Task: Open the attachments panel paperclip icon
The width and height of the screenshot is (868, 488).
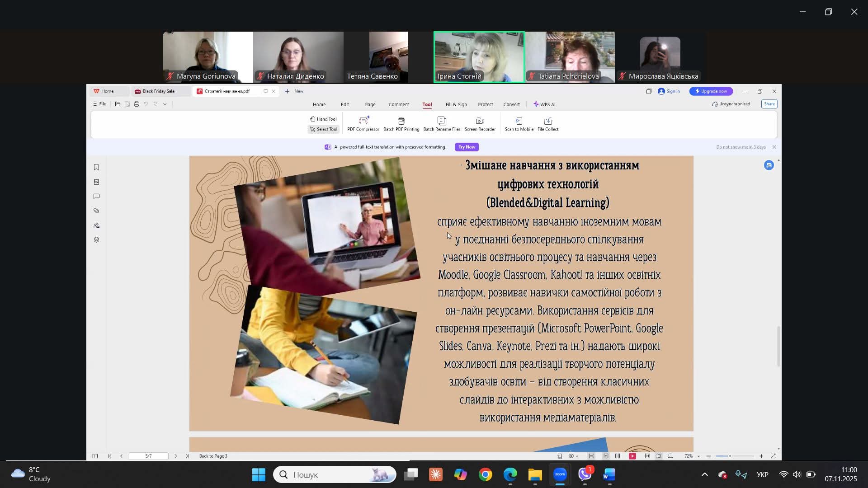Action: pos(96,211)
